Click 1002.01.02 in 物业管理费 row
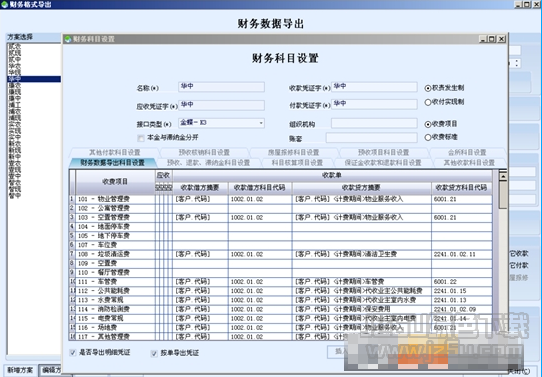 [x=246, y=199]
